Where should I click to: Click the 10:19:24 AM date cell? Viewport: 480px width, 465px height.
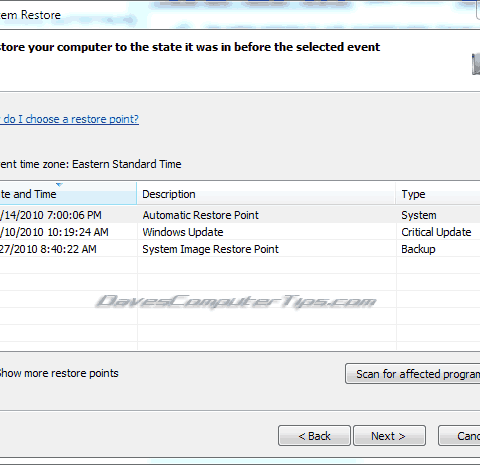pos(54,232)
